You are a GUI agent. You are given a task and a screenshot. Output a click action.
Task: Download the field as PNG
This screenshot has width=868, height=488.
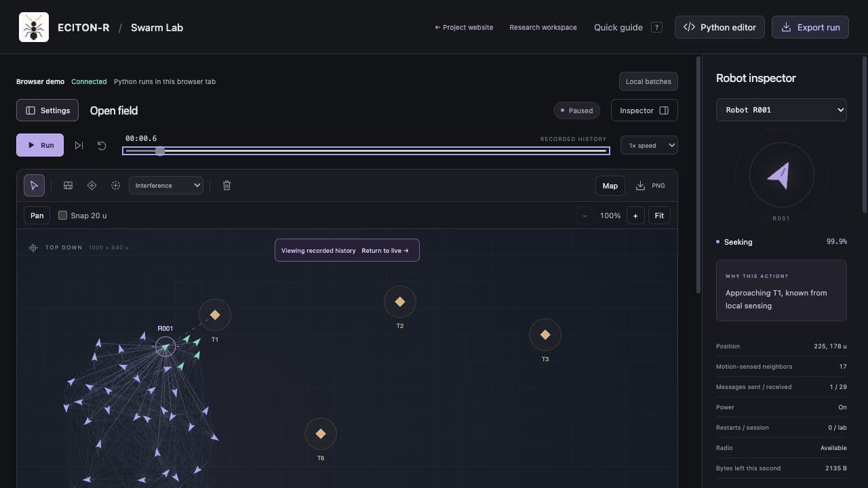tap(650, 186)
